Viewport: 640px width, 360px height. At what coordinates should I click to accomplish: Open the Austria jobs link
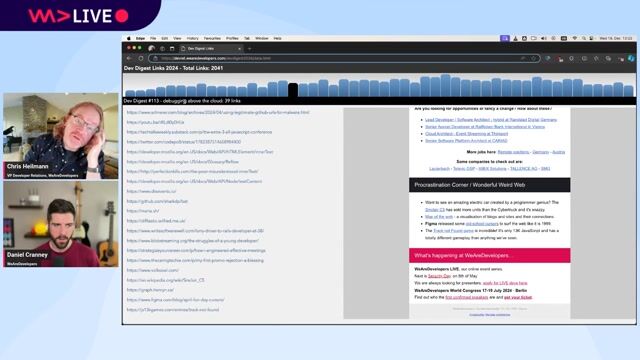558,152
